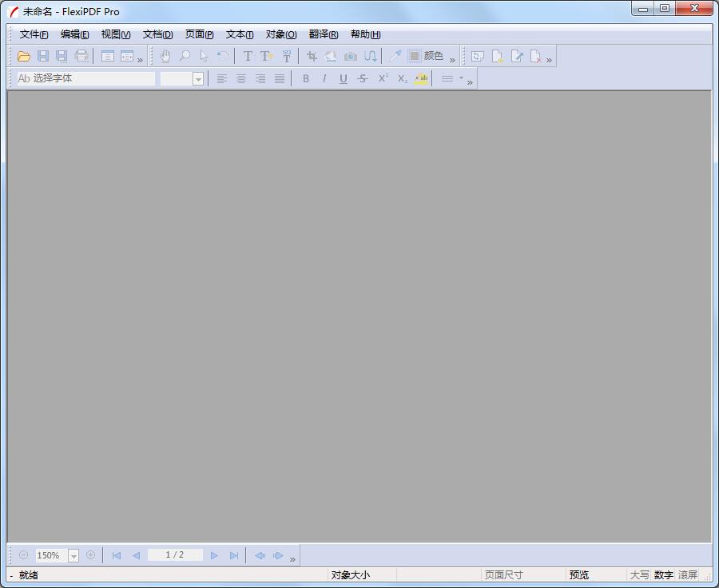Select the Text tool (T icon)
Viewport: 719px width, 588px height.
[x=248, y=56]
